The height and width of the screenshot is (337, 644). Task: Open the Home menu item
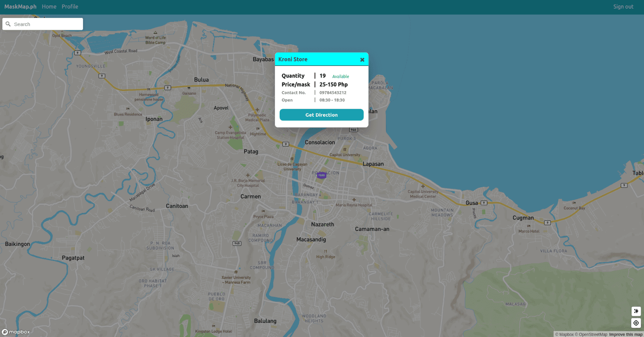point(49,6)
